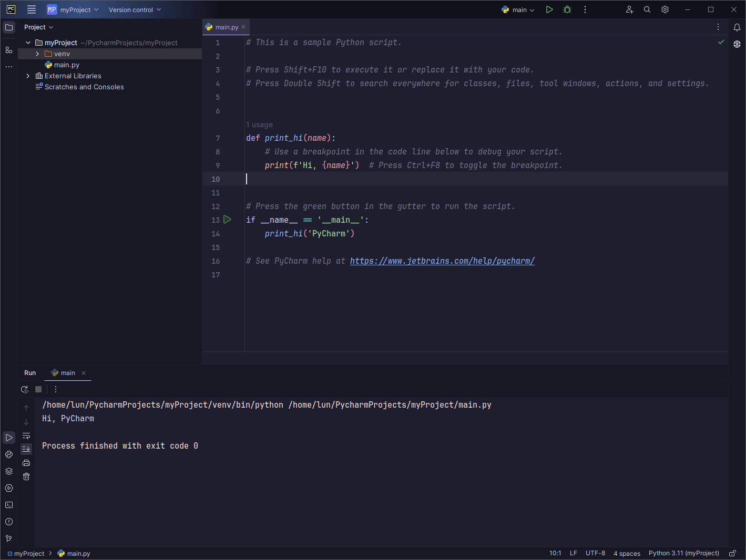Click the PyCharm logo icon
This screenshot has width=746, height=560.
[11, 9]
